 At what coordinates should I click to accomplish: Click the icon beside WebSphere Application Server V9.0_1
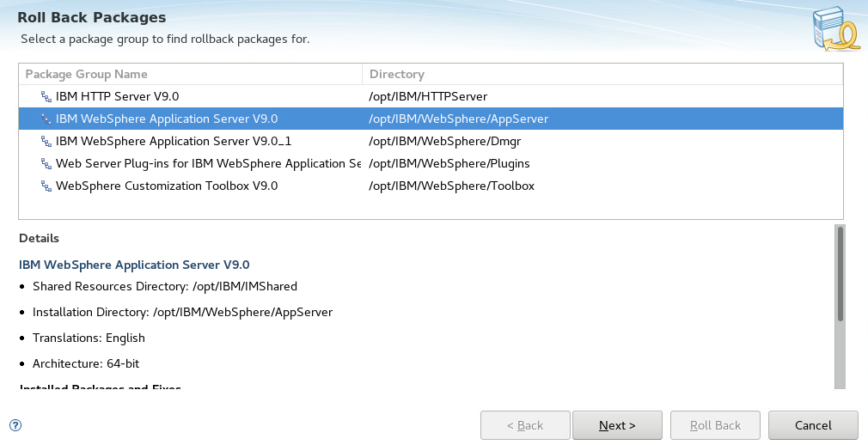[x=46, y=142]
